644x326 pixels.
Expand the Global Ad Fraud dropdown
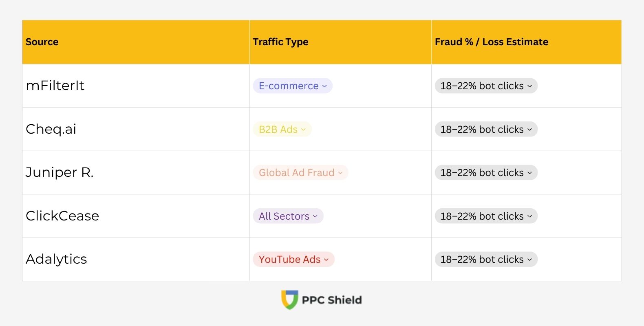300,173
